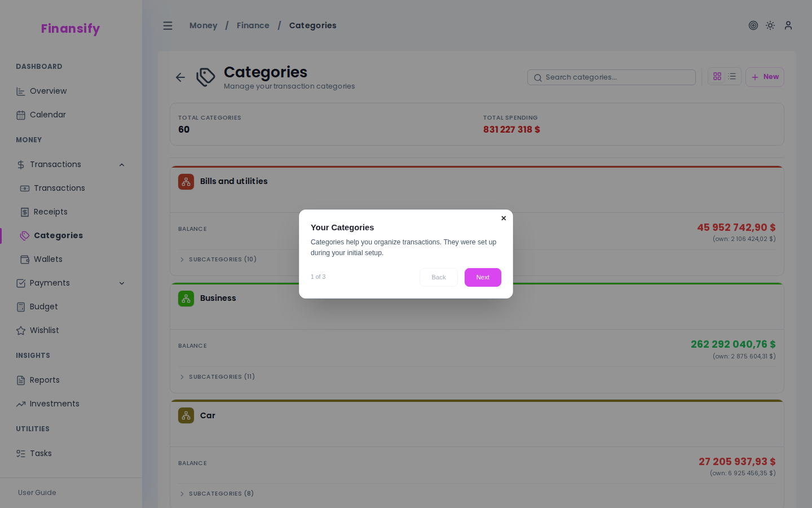Select the Receipts icon in sidebar
Image resolution: width=812 pixels, height=508 pixels.
coord(24,212)
